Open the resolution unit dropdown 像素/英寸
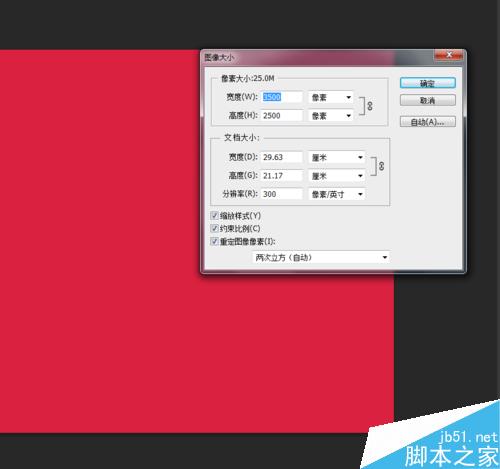The image size is (500, 469). tap(337, 194)
